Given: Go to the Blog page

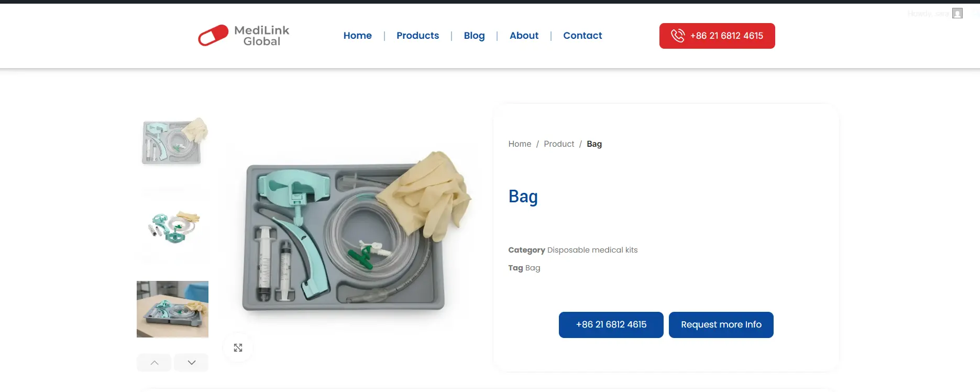Looking at the screenshot, I should pyautogui.click(x=474, y=36).
